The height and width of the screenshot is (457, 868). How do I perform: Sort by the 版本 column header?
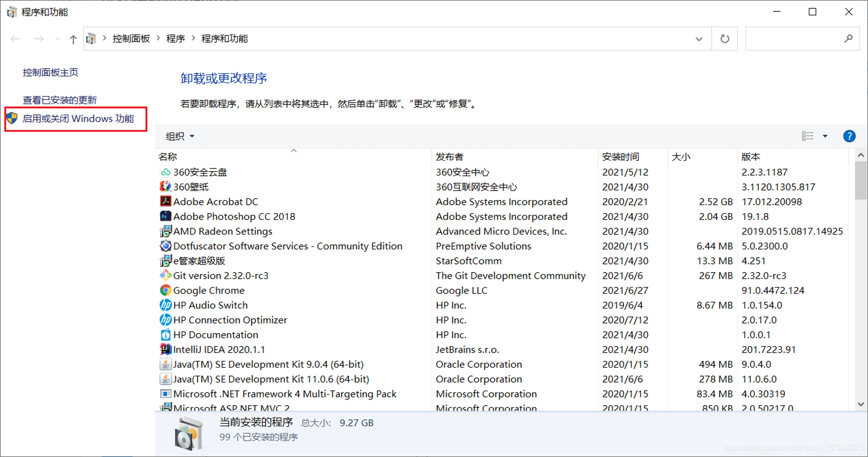pyautogui.click(x=793, y=157)
